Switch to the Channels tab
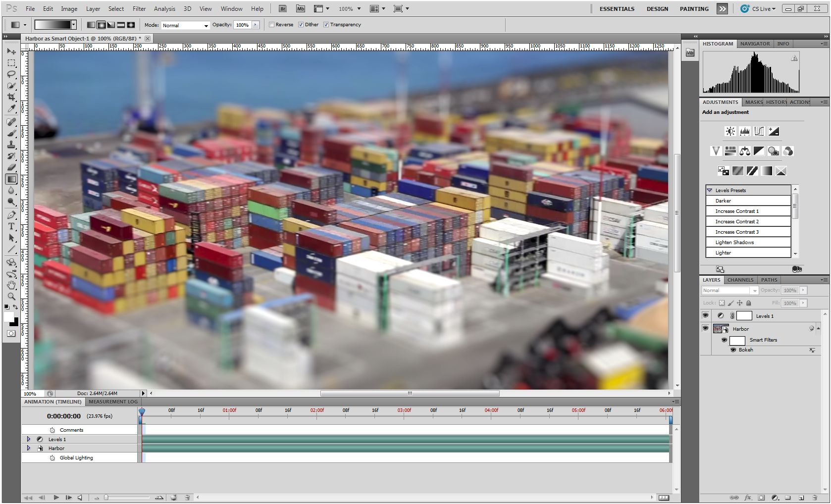 [x=740, y=280]
